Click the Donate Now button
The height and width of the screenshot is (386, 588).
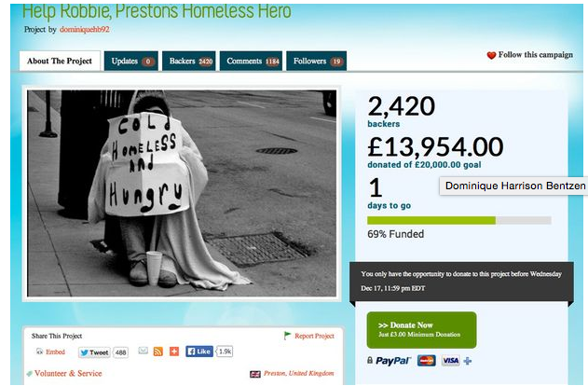click(421, 330)
